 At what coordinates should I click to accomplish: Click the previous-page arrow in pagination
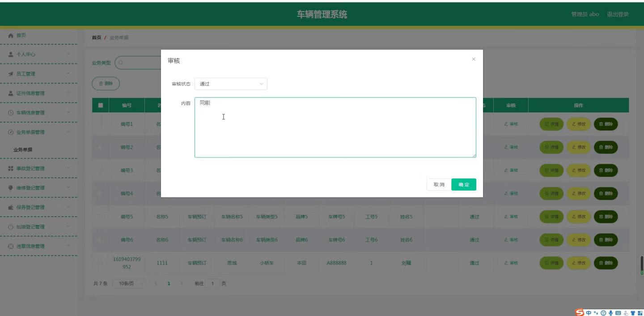click(x=156, y=284)
